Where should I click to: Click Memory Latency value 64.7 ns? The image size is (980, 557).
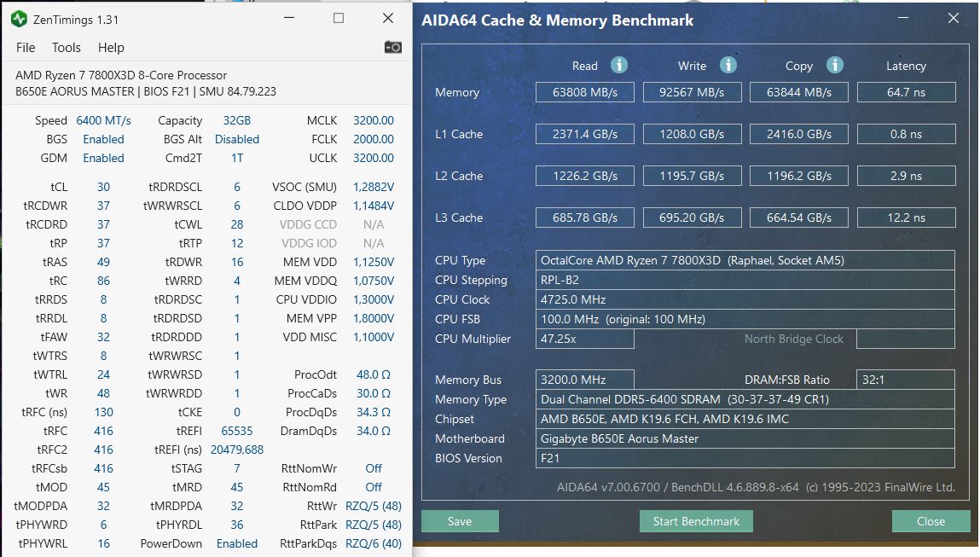[907, 92]
